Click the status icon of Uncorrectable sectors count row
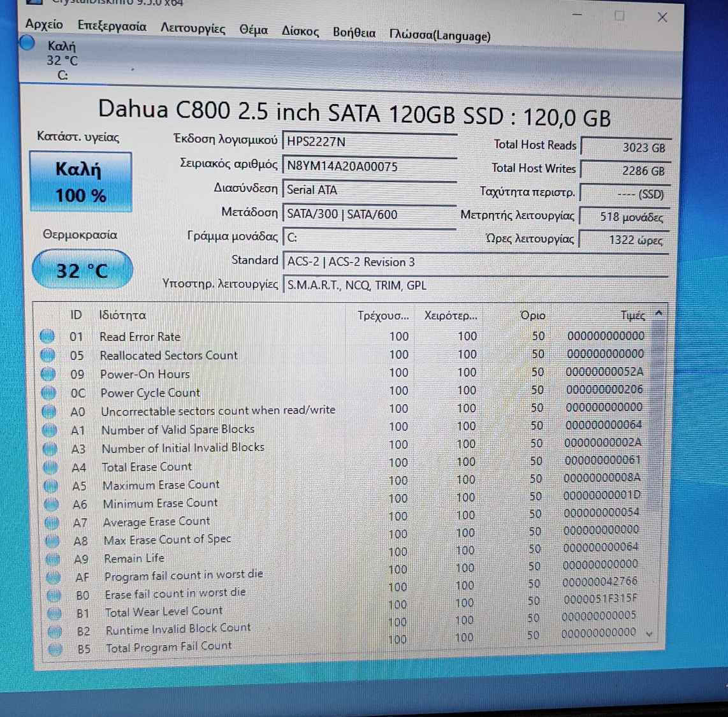This screenshot has height=717, width=728. click(x=49, y=411)
